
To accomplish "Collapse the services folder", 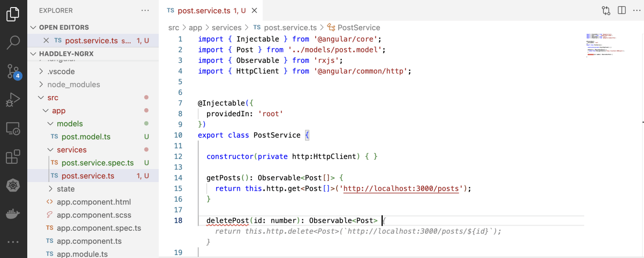I will tap(71, 150).
